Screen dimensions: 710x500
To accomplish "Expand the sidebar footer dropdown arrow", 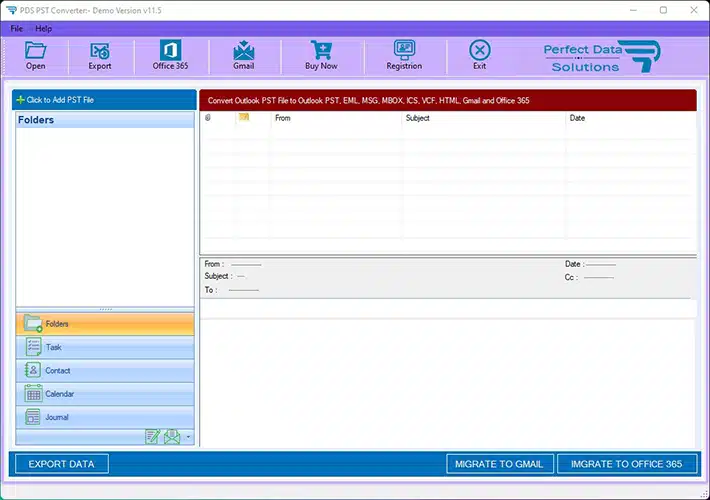I will tap(188, 437).
